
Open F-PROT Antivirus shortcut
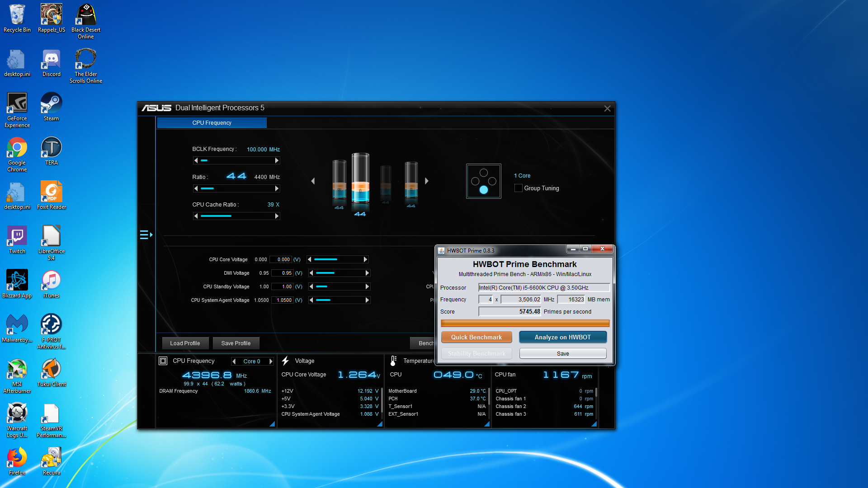pyautogui.click(x=52, y=331)
